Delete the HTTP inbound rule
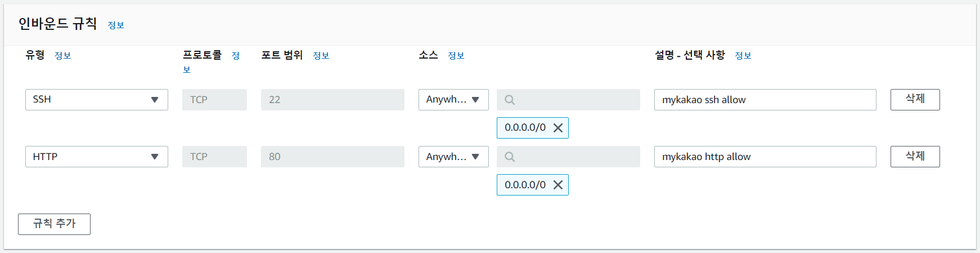 coord(915,157)
